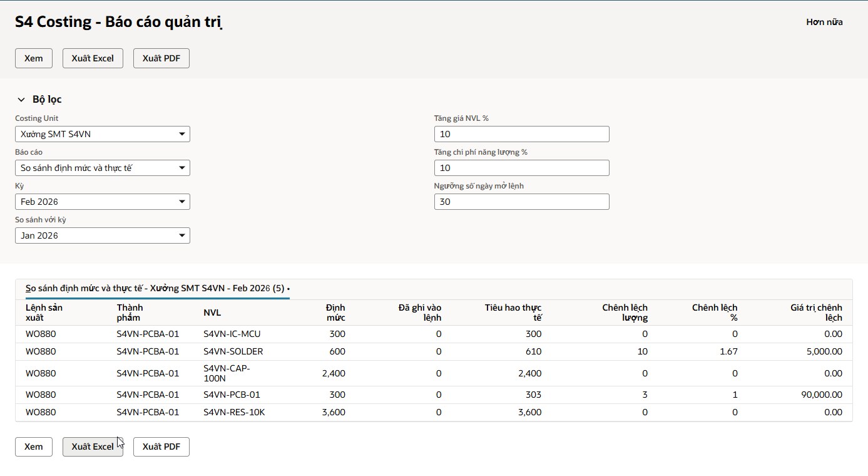Click the Lệnh sản xuất column header
This screenshot has height=476, width=868.
44,313
